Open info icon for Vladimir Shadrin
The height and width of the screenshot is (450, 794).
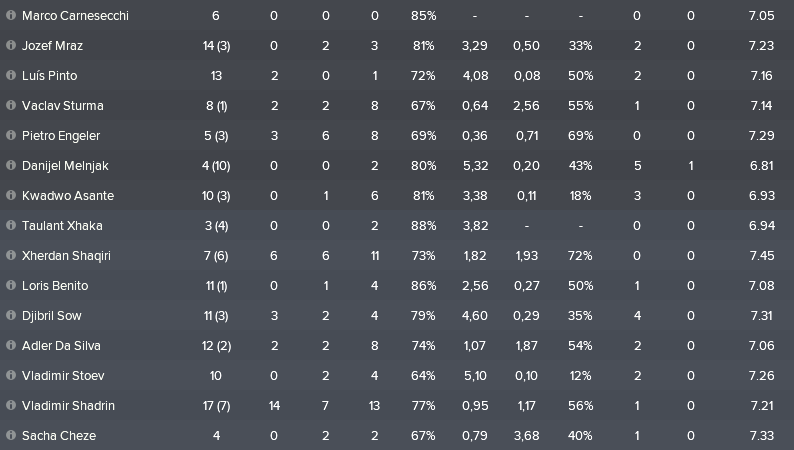pos(11,405)
